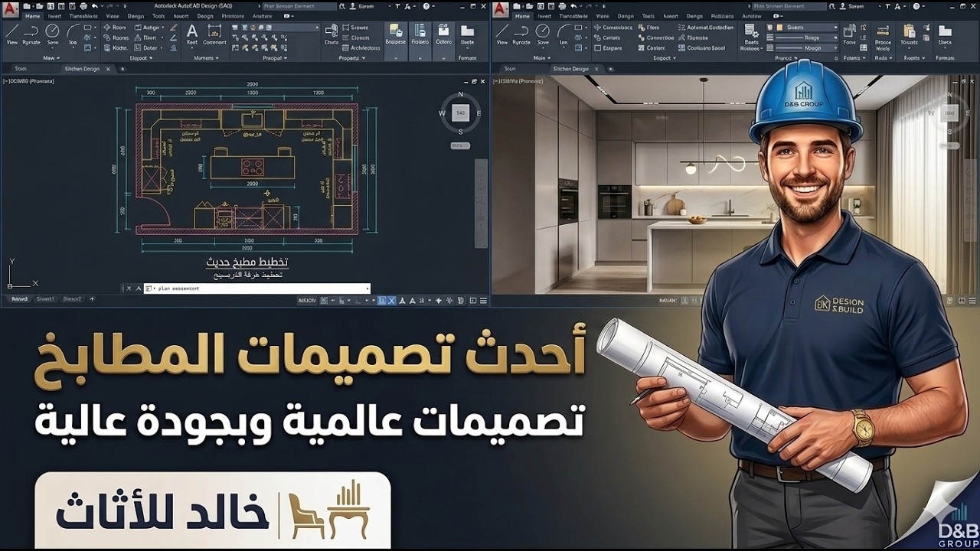Expand the Main panel in right window ribbon
Viewport: 980px width, 551px height.
542,58
